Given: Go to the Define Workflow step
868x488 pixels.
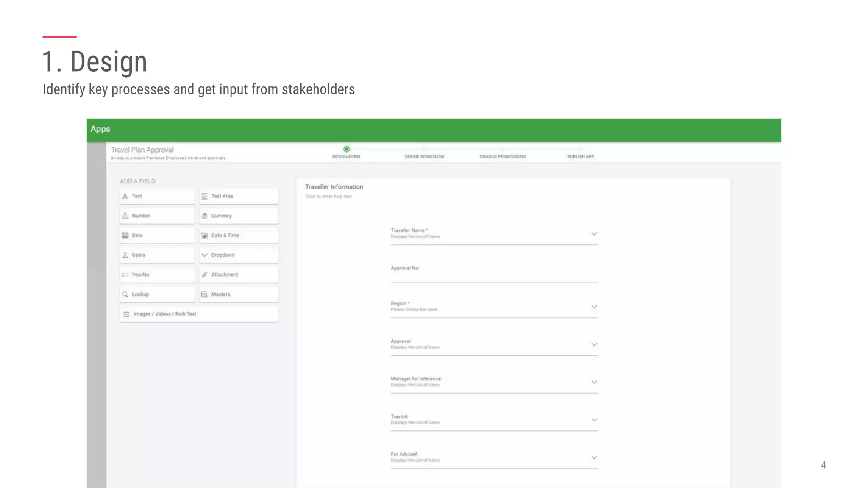Looking at the screenshot, I should [424, 156].
